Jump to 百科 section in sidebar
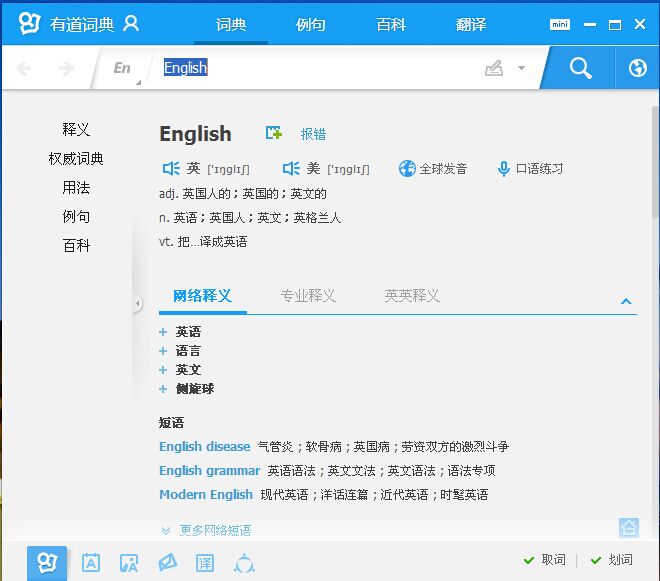The height and width of the screenshot is (581, 660). (76, 245)
